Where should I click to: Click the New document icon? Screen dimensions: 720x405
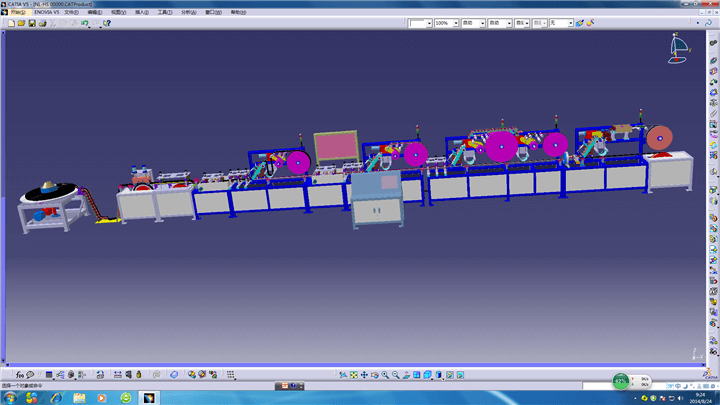click(10, 23)
